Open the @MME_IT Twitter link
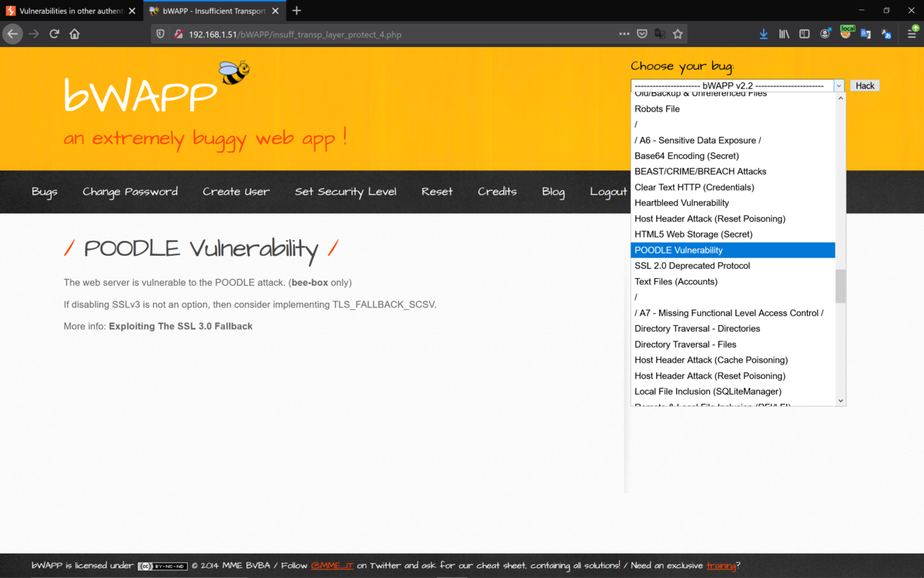924x578 pixels. click(x=332, y=566)
